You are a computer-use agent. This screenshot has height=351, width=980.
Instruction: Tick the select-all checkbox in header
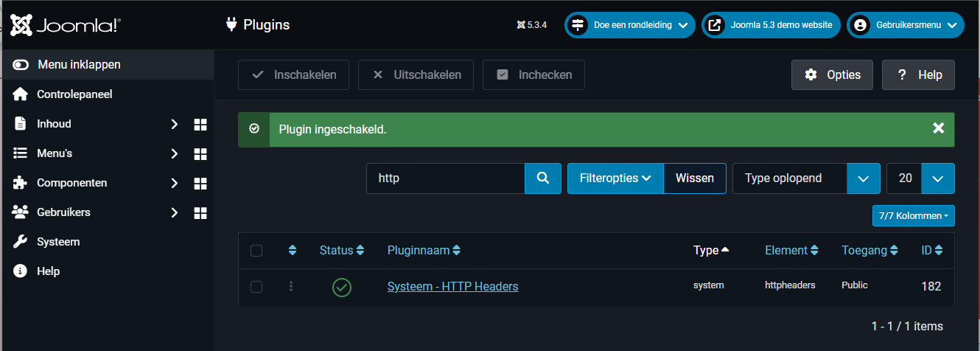click(256, 251)
